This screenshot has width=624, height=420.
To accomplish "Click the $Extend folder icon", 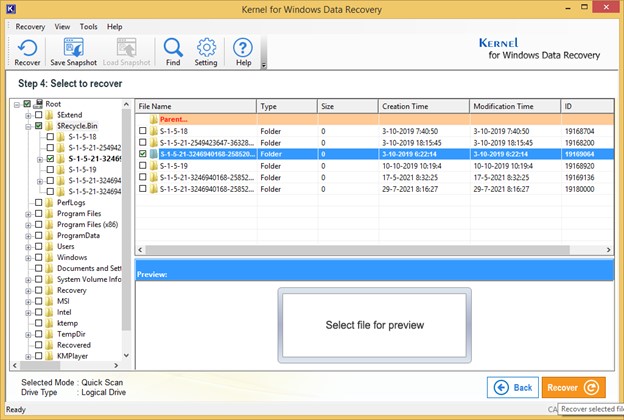I will click(49, 115).
